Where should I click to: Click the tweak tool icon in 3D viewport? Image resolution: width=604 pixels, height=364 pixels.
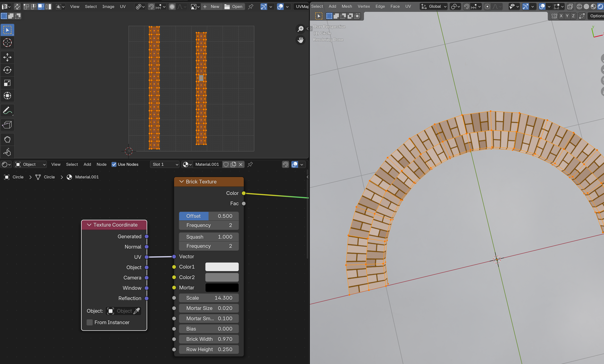[319, 16]
